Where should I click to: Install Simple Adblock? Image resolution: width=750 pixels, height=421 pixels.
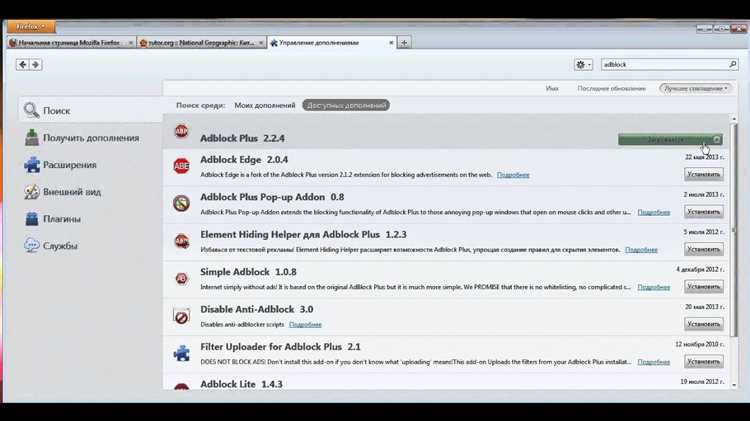pyautogui.click(x=704, y=287)
